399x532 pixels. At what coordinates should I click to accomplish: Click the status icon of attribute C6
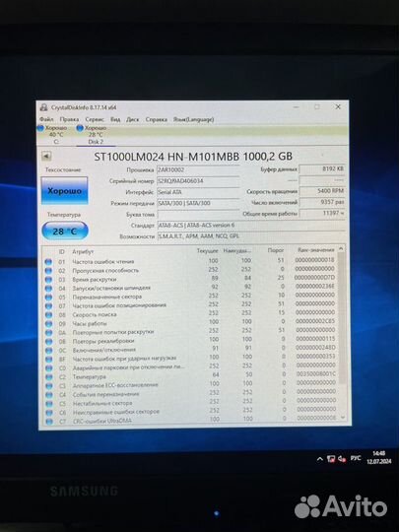pos(49,413)
